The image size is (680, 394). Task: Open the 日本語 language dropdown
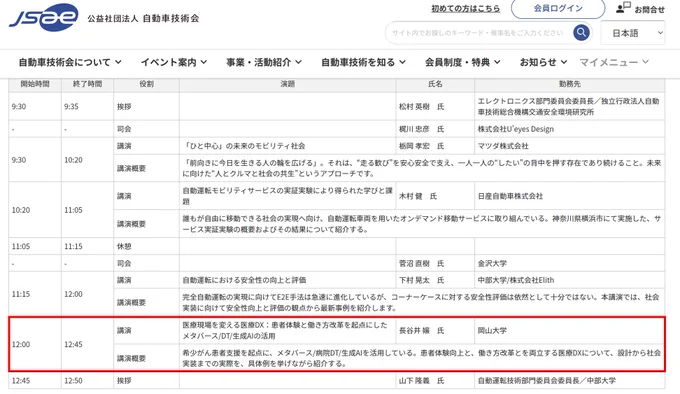tap(633, 33)
